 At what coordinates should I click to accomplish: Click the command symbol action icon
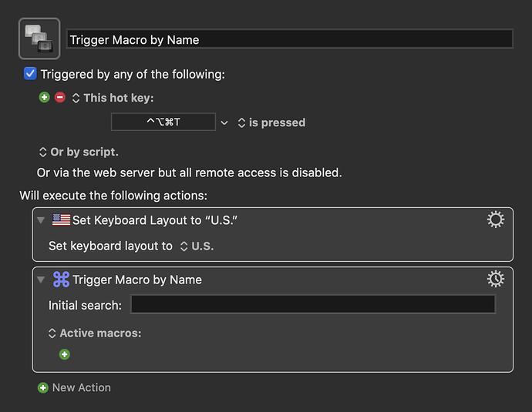point(62,280)
